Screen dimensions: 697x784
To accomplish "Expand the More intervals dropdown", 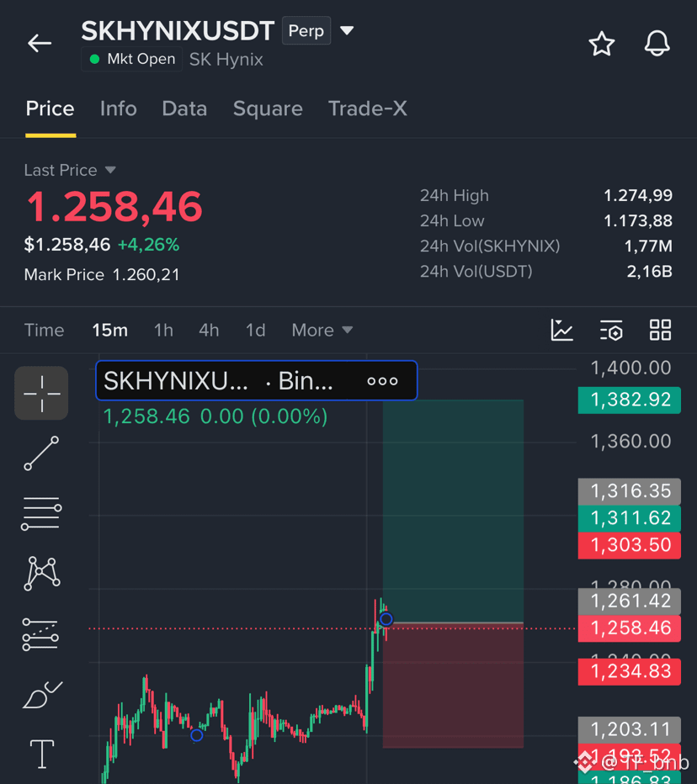I will click(x=322, y=330).
